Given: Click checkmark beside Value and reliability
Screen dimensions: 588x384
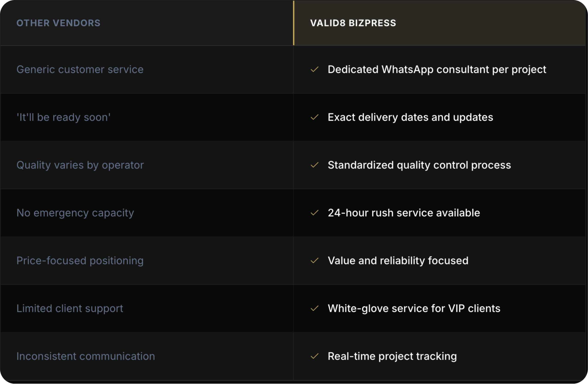Looking at the screenshot, I should (314, 261).
